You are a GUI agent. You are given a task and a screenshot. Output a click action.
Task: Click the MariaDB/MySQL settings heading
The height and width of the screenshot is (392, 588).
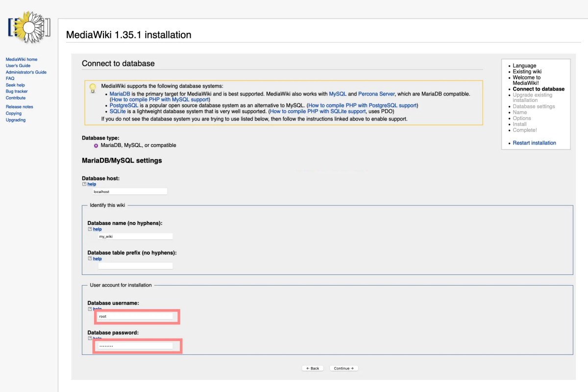pyautogui.click(x=122, y=160)
